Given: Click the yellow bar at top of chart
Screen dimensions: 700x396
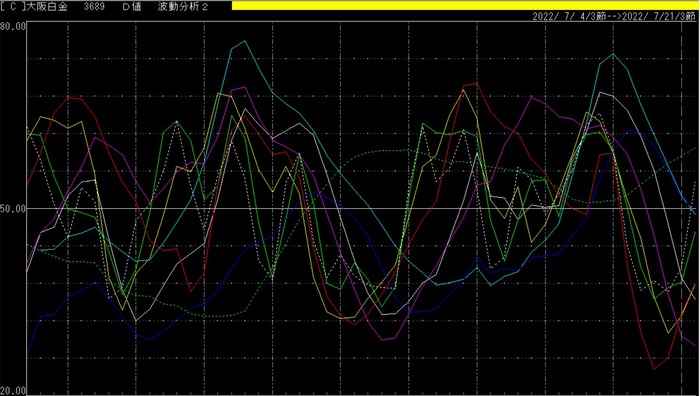Looking at the screenshot, I should point(466,5).
